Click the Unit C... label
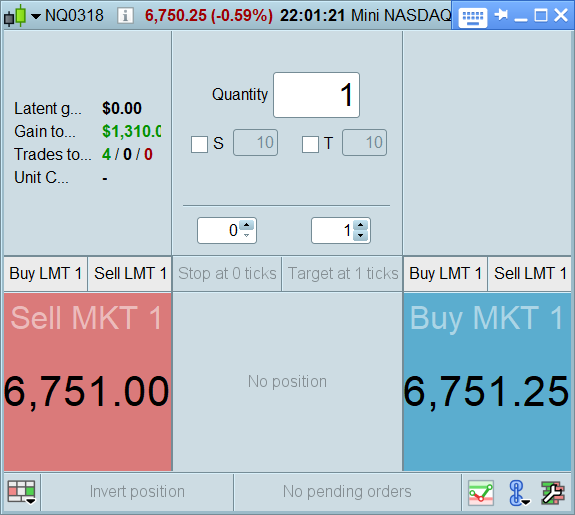This screenshot has width=575, height=515. [x=41, y=178]
